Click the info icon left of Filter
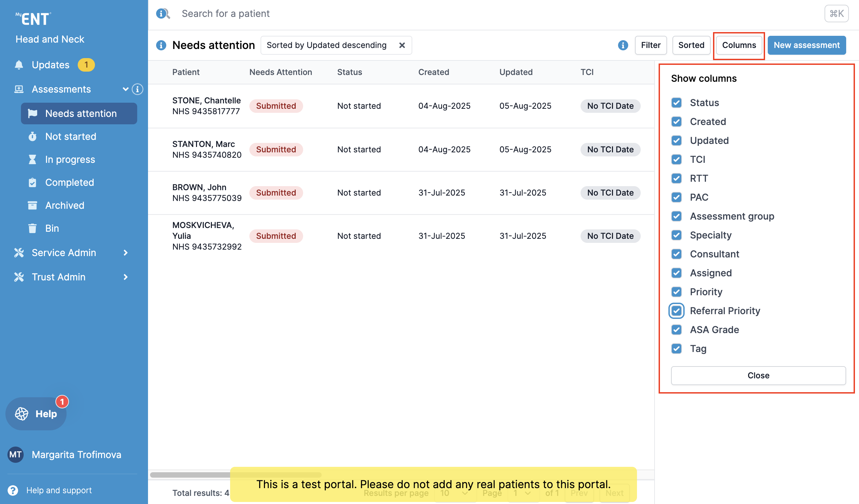Screen dimensions: 859x504 coord(622,45)
